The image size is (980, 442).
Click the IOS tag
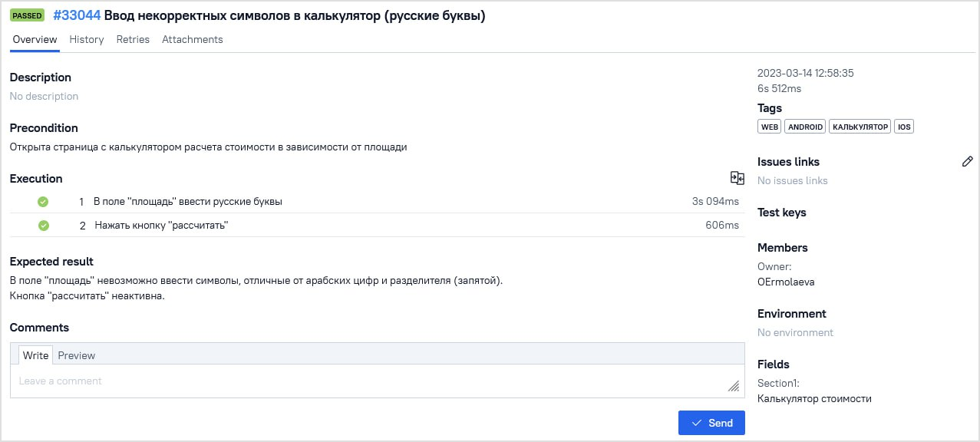904,127
